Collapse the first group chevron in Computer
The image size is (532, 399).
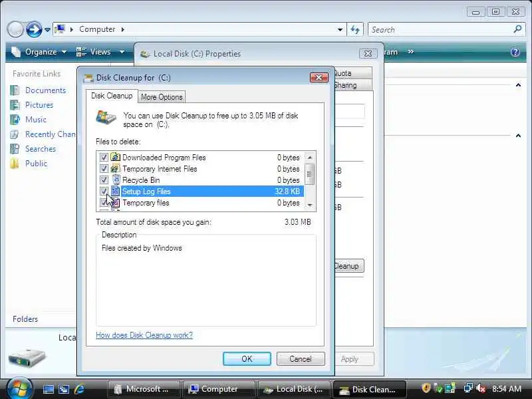point(518,85)
